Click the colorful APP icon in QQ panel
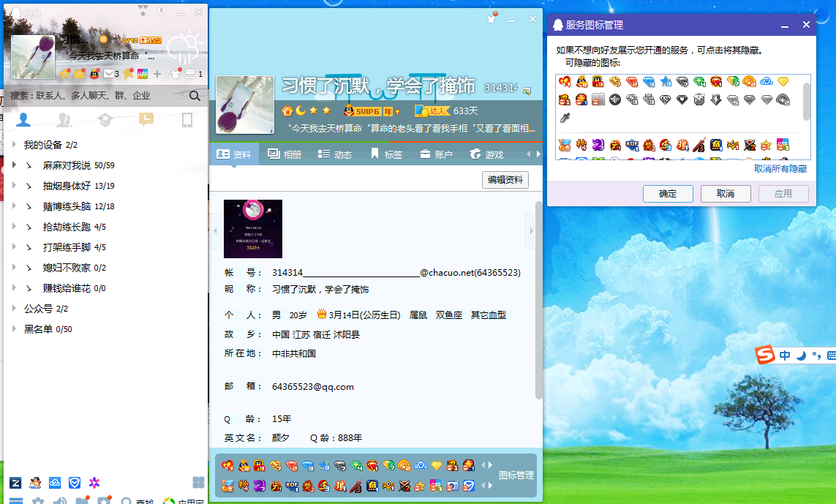This screenshot has width=836, height=504. tap(143, 74)
